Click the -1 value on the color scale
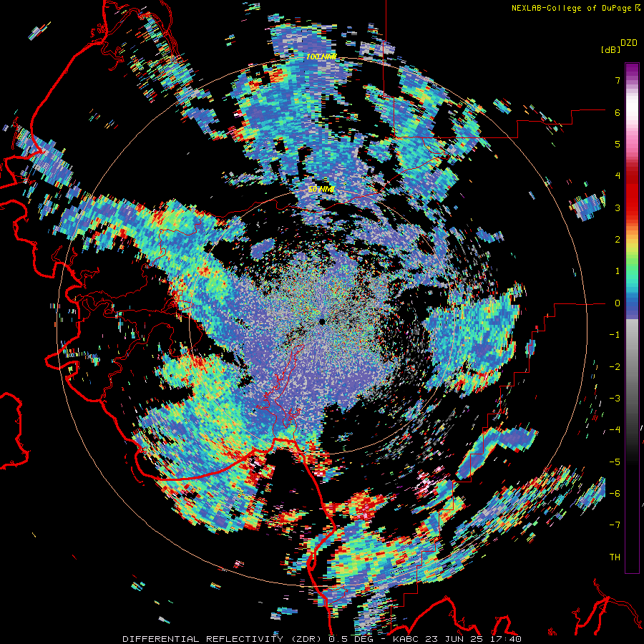 point(615,335)
